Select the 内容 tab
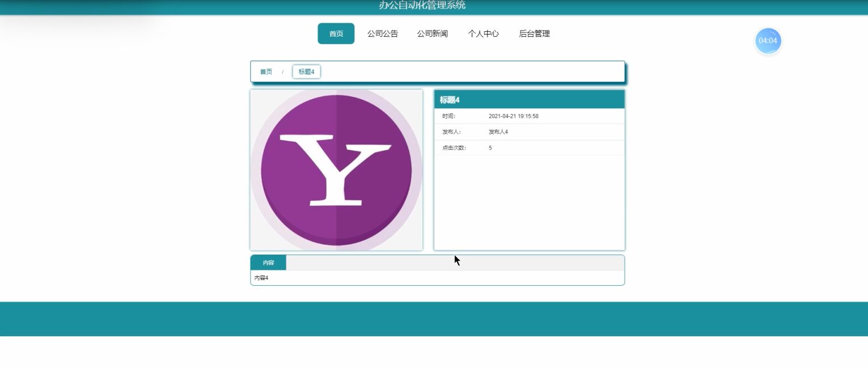868x368 pixels. (x=268, y=263)
